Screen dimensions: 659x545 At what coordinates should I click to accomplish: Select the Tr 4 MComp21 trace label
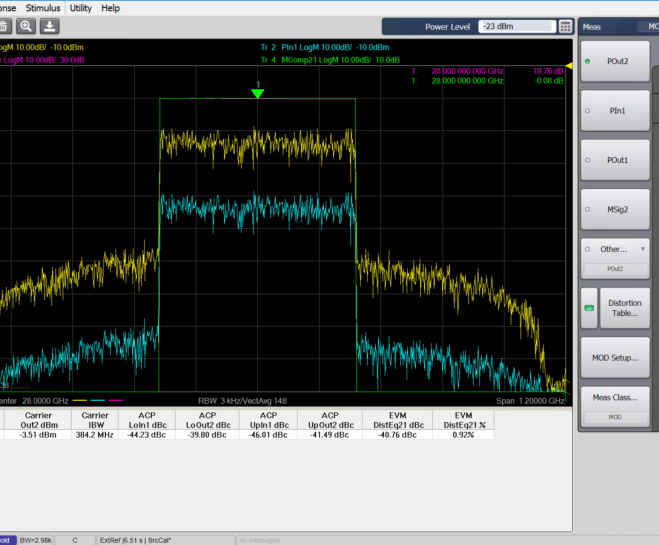(330, 60)
